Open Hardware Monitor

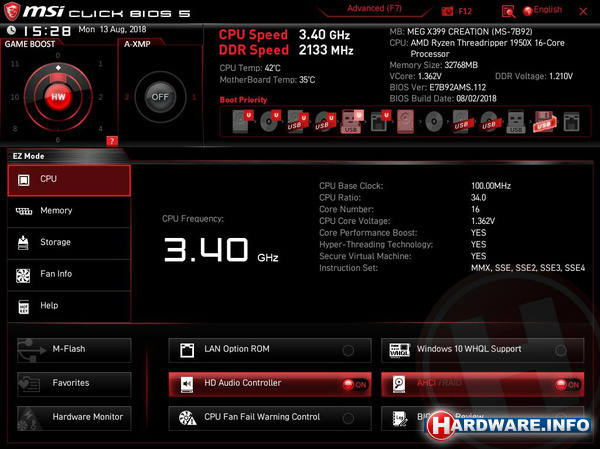point(74,418)
